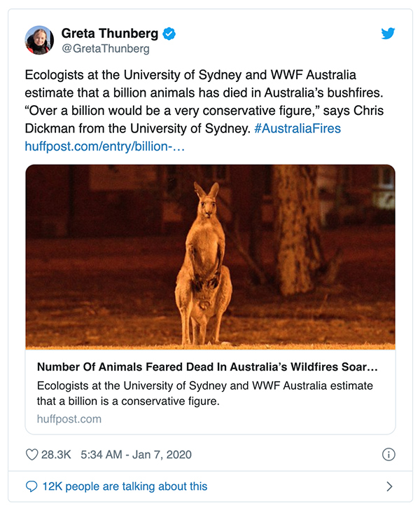The height and width of the screenshot is (508, 420).
Task: Open "12K people are talking about this"
Action: coord(125,486)
